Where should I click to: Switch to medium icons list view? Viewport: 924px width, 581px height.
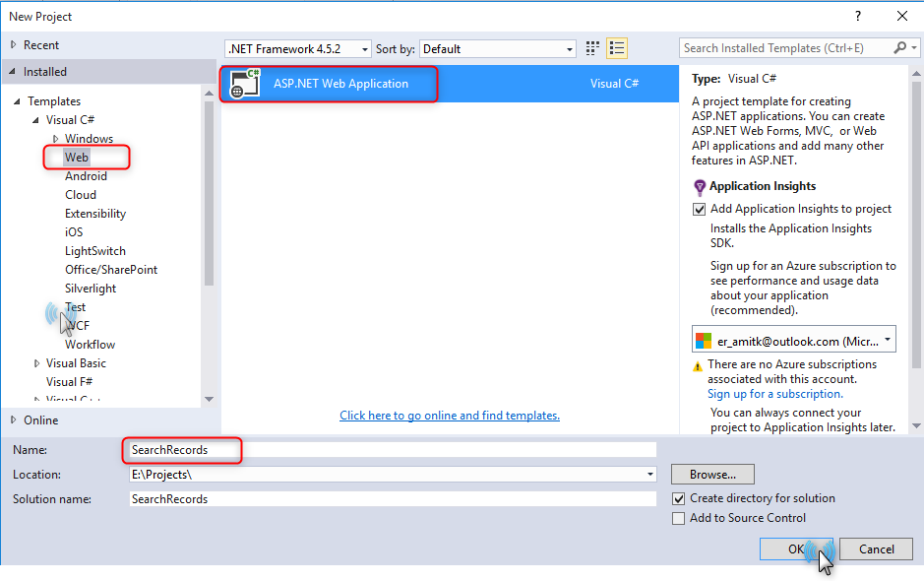[617, 48]
